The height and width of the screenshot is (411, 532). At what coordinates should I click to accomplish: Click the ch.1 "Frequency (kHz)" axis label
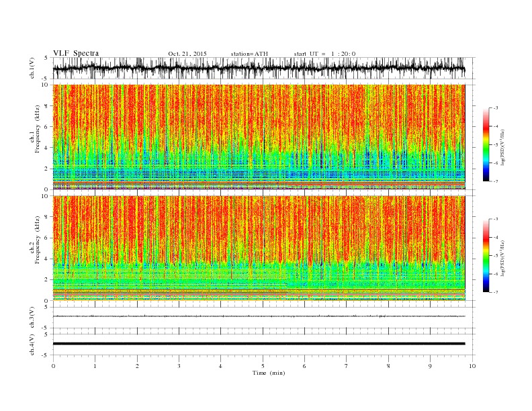pos(38,129)
